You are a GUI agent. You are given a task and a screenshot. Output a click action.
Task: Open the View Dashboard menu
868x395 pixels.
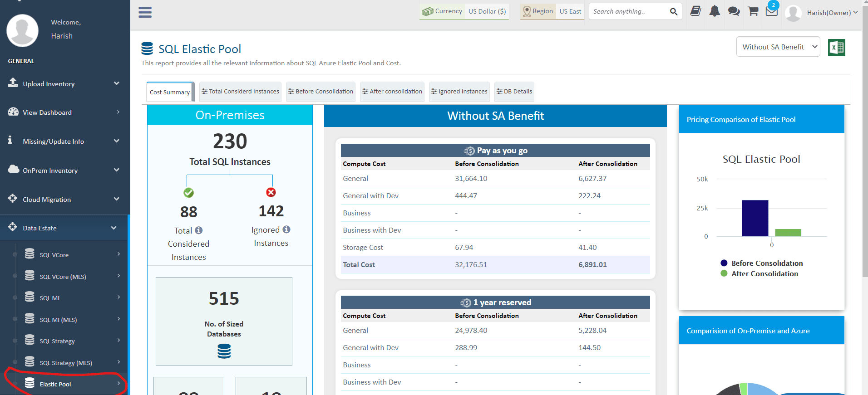tap(65, 112)
